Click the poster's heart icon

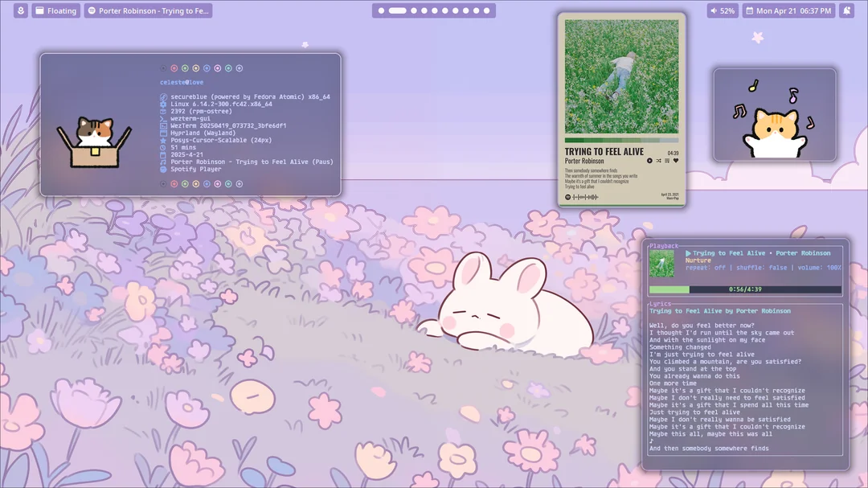point(675,161)
